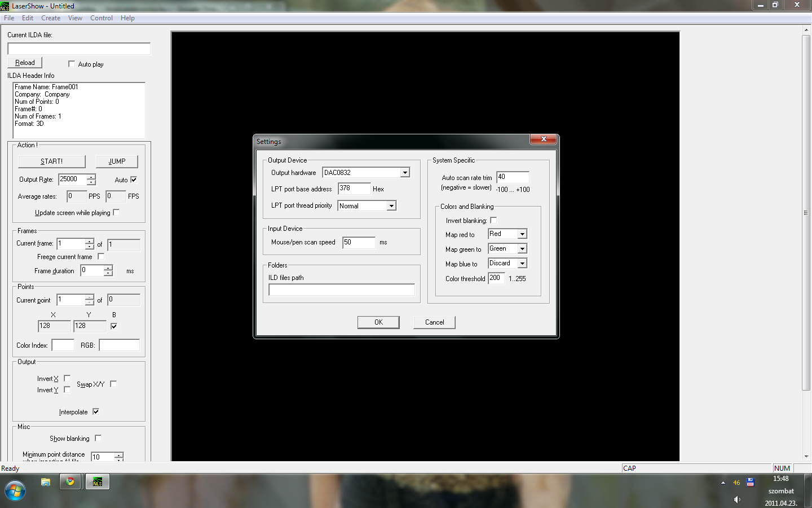
Task: Click the 'Format: 3D' header line
Action: point(29,124)
